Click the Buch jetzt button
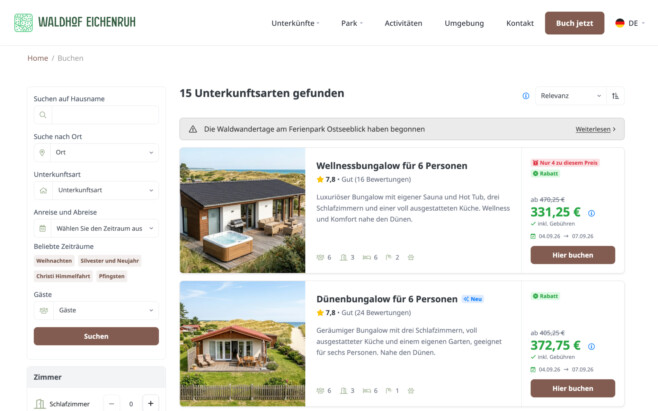 (x=574, y=23)
